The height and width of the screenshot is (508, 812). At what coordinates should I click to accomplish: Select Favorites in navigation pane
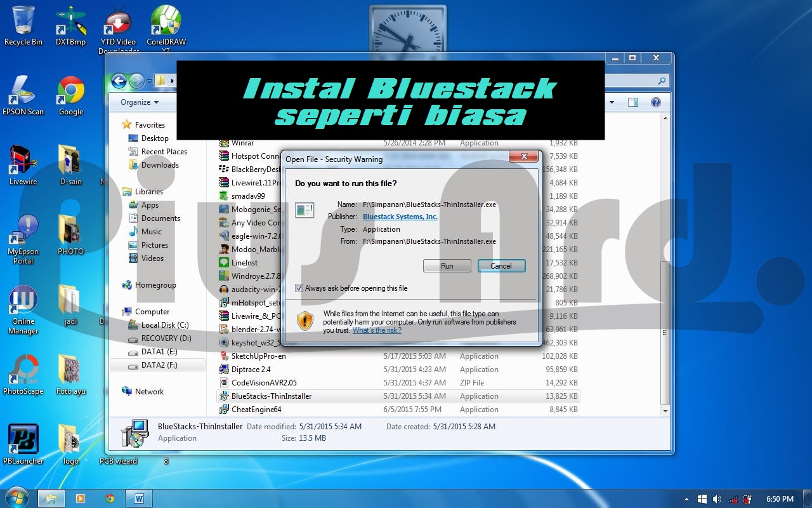point(150,125)
